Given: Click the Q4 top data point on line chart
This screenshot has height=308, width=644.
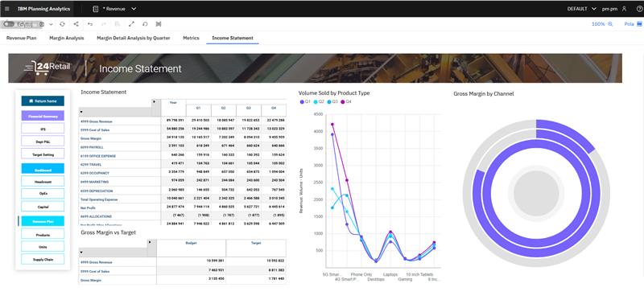Looking at the screenshot, I should click(332, 125).
